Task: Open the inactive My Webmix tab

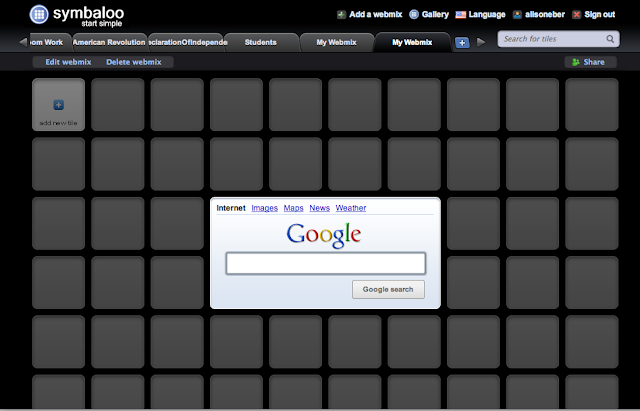Action: [336, 42]
